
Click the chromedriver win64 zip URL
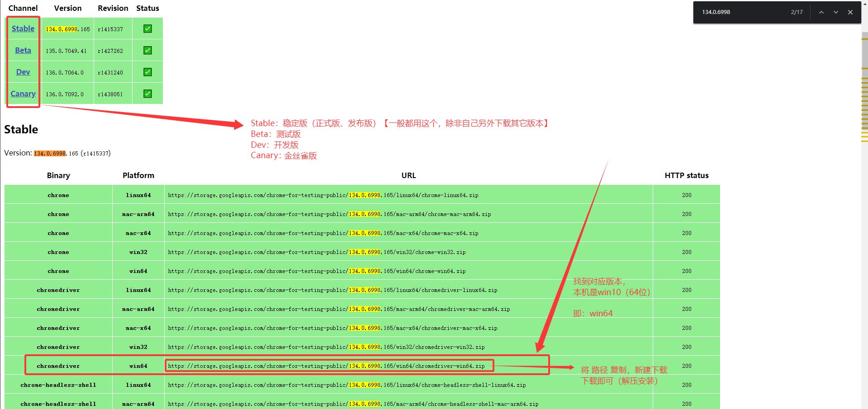pyautogui.click(x=326, y=366)
